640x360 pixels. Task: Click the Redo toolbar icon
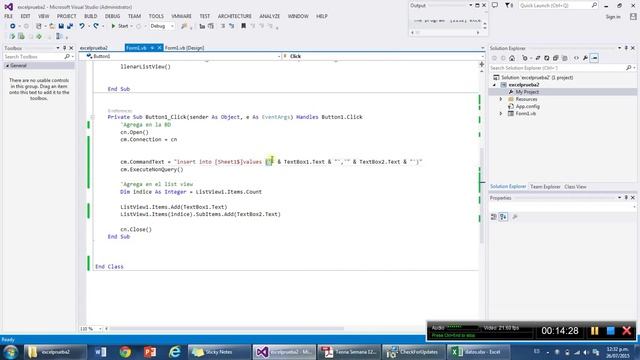pyautogui.click(x=96, y=26)
